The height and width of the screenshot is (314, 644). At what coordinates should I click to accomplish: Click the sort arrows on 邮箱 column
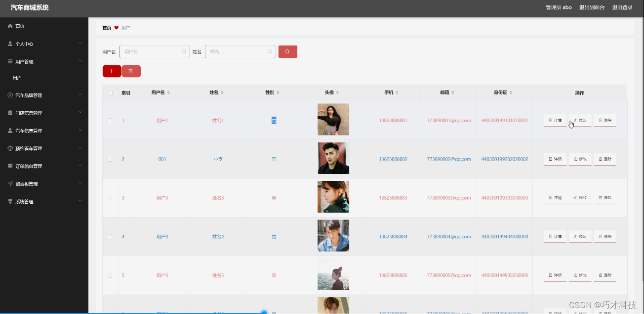[453, 92]
